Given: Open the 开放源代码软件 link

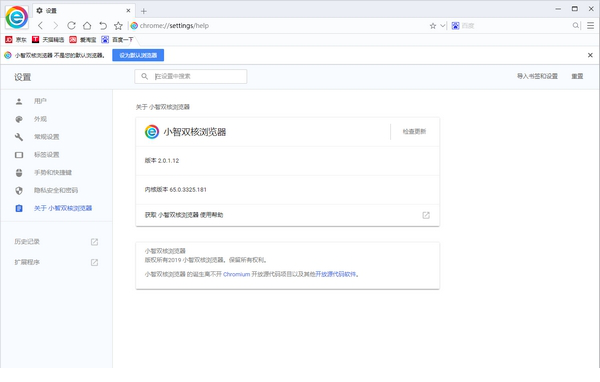Looking at the screenshot, I should coord(336,274).
